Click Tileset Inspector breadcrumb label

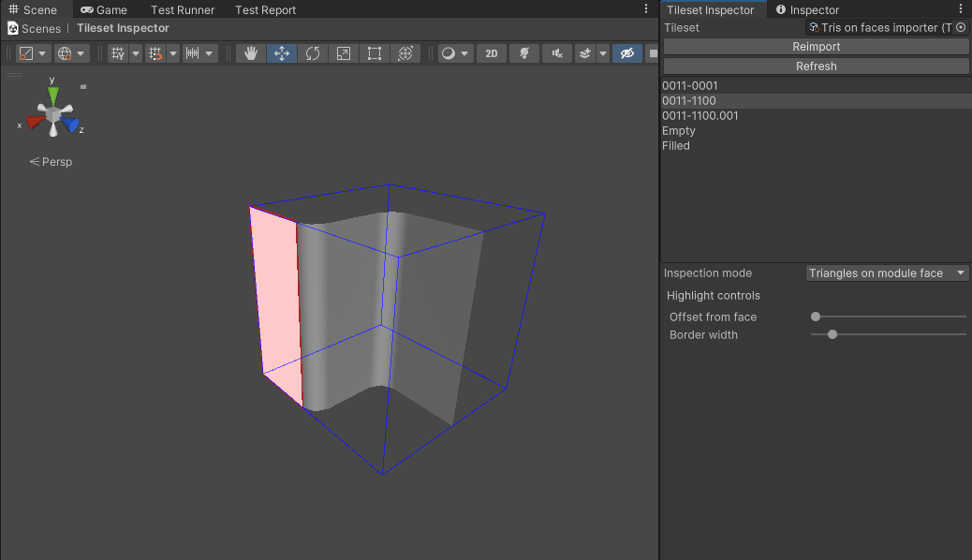pyautogui.click(x=123, y=28)
